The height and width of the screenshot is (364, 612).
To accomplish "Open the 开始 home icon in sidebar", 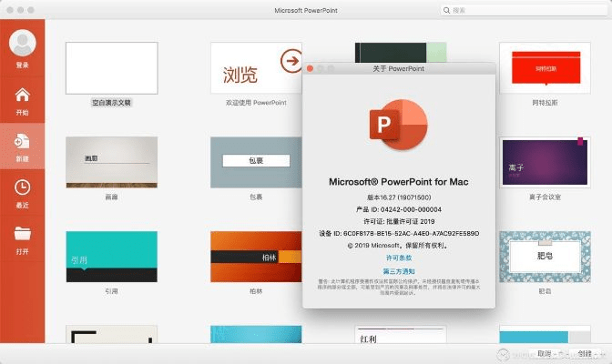I will [x=22, y=96].
